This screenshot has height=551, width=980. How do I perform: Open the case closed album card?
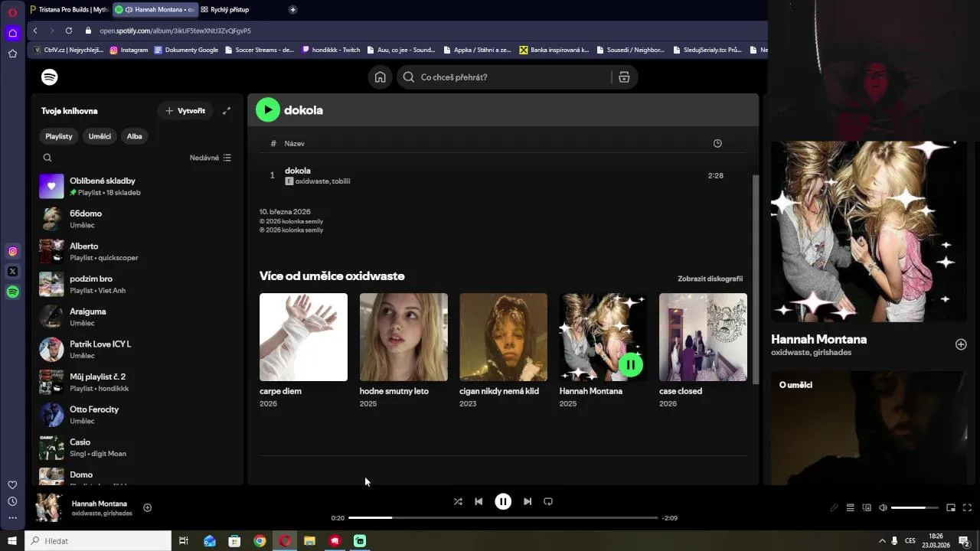coord(703,350)
